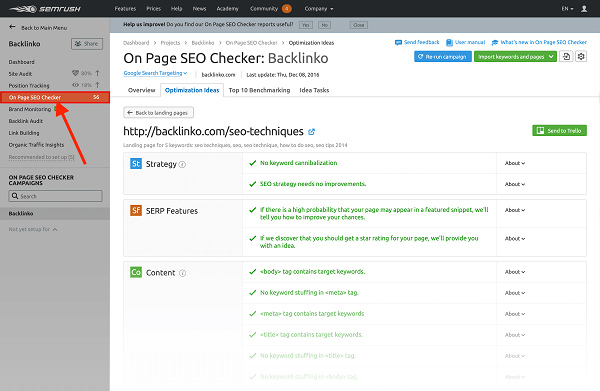
Task: Answer No to feedback banner
Action: (x=324, y=25)
